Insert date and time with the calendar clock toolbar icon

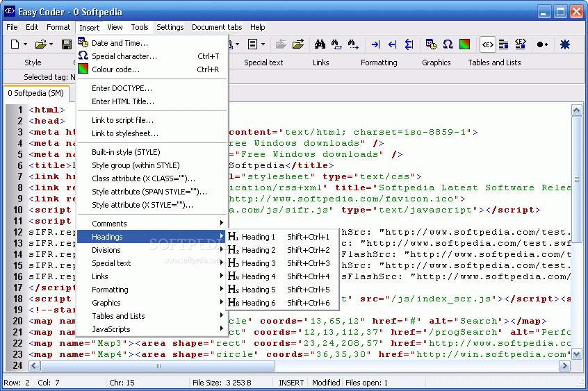tap(431, 44)
